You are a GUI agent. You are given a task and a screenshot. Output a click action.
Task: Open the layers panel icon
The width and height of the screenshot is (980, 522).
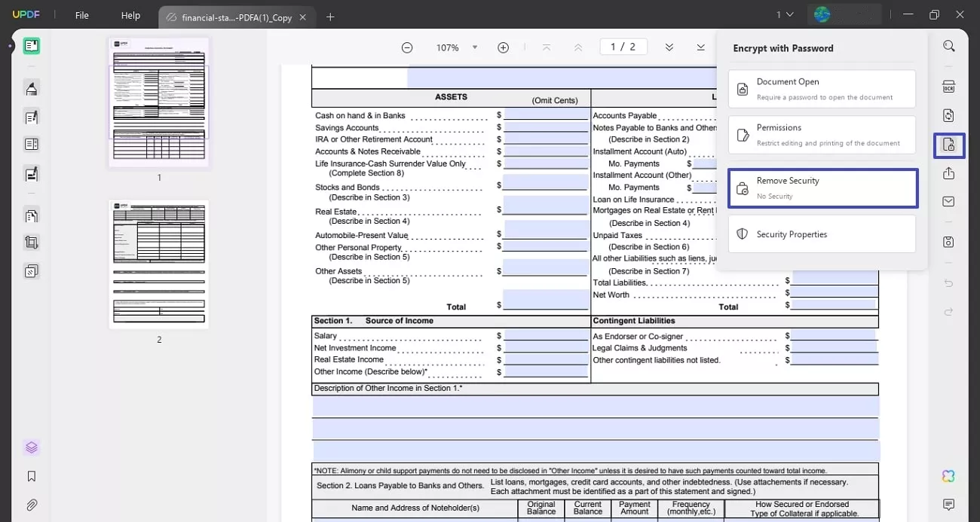click(x=31, y=447)
